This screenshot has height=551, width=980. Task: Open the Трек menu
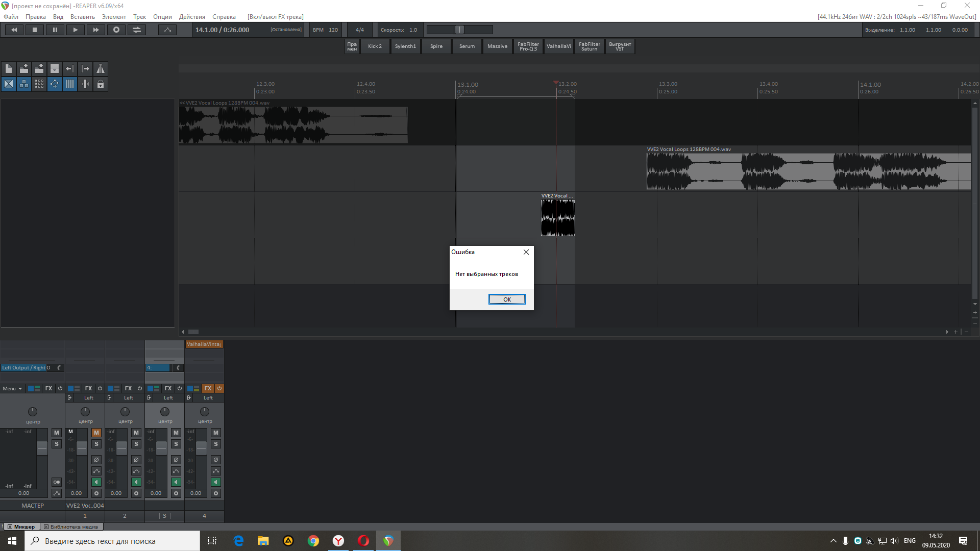point(139,17)
